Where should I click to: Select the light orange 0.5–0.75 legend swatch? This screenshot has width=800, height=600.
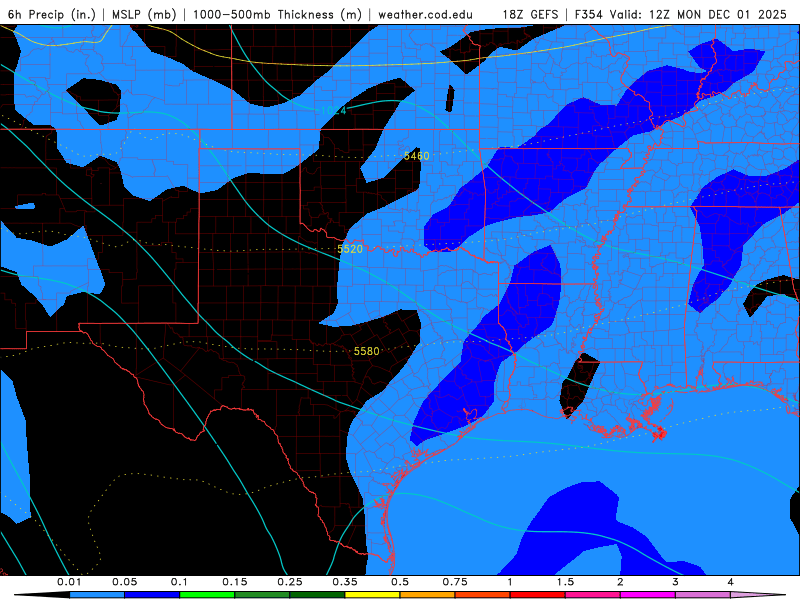point(428,595)
